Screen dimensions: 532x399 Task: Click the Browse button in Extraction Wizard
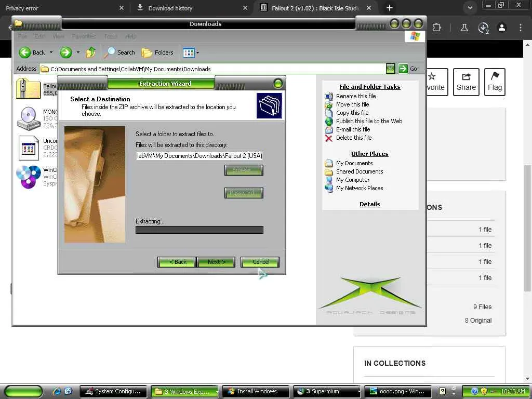coord(244,170)
